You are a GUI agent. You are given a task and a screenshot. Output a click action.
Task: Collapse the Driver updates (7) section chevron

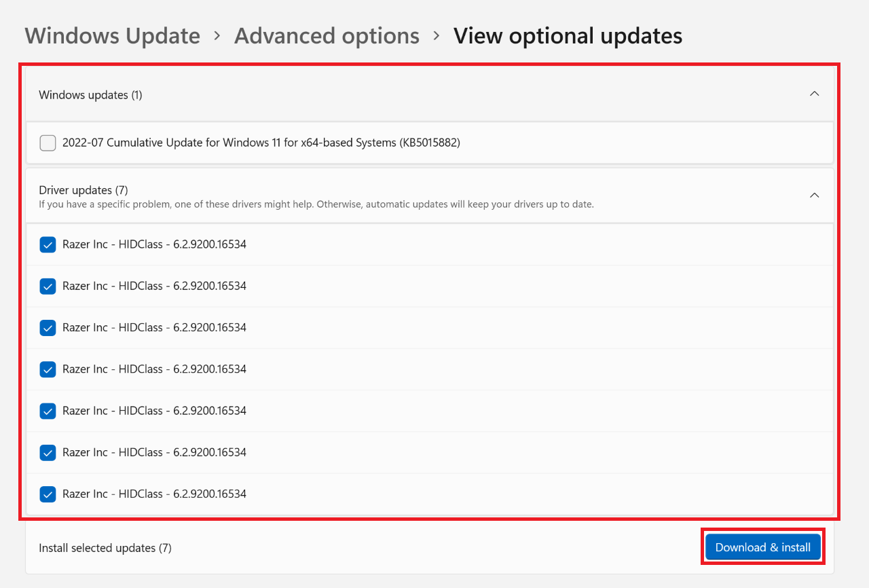click(815, 195)
